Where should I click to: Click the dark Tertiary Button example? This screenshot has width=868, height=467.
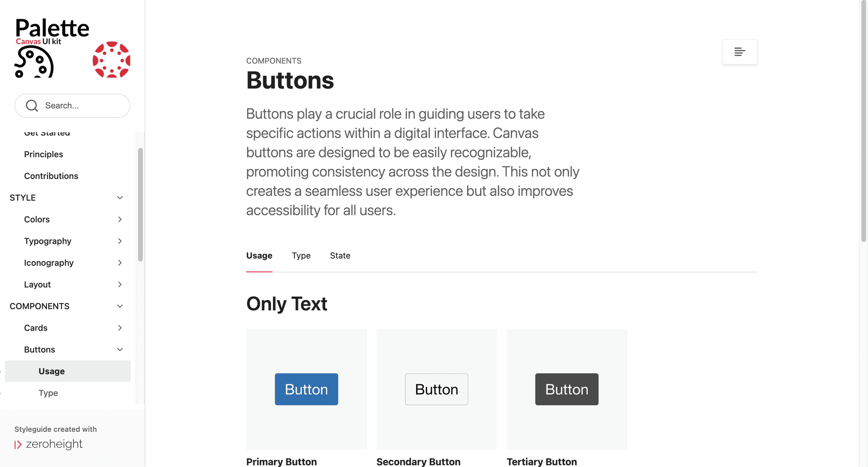click(567, 389)
